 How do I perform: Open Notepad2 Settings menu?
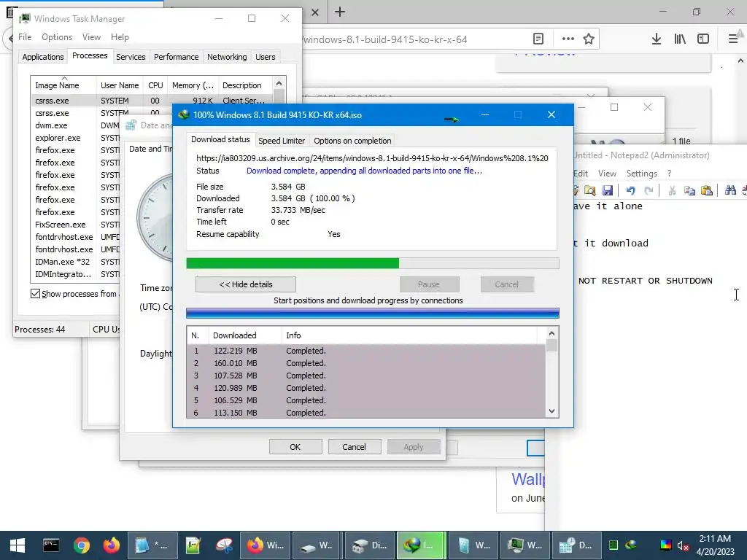(641, 174)
